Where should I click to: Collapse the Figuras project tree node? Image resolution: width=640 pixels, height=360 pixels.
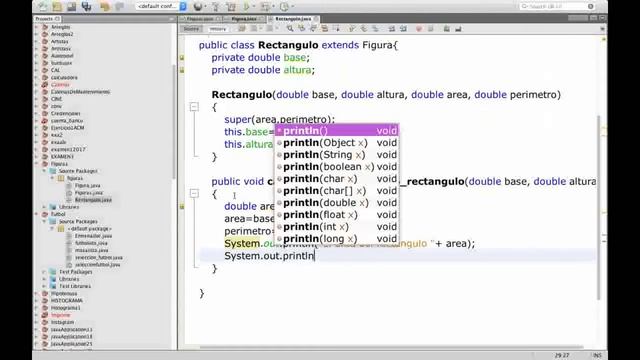tap(37, 164)
